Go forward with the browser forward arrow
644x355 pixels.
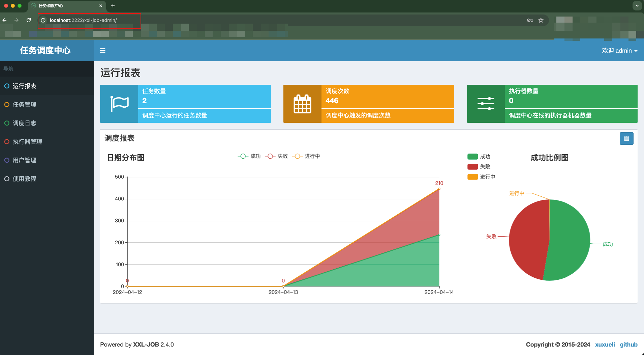coord(17,20)
